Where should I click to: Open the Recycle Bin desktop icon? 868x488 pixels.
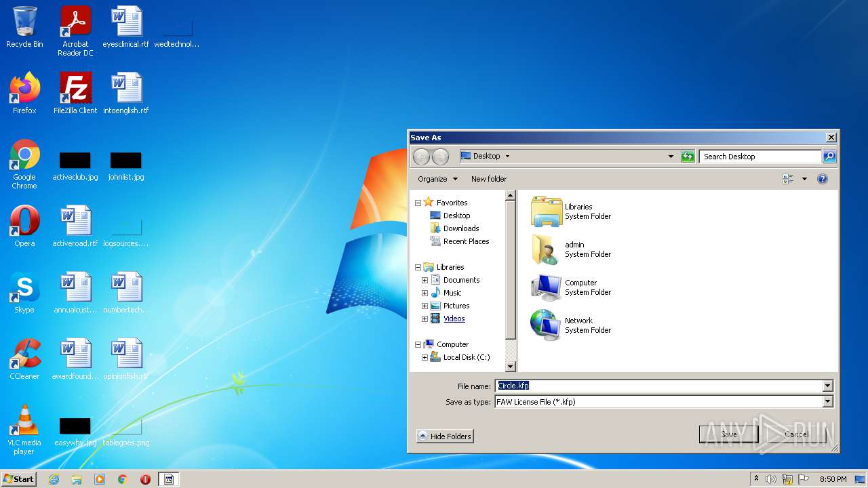click(x=24, y=27)
